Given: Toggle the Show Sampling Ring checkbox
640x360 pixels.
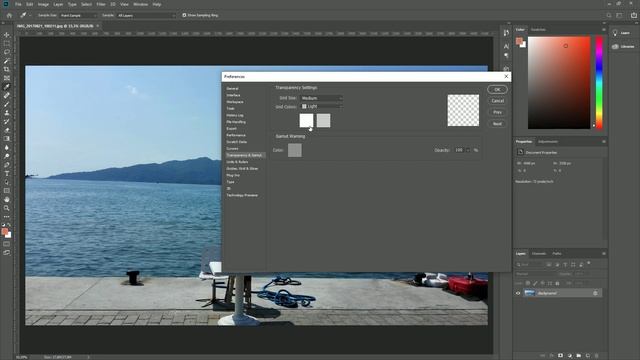Looking at the screenshot, I should tap(184, 15).
